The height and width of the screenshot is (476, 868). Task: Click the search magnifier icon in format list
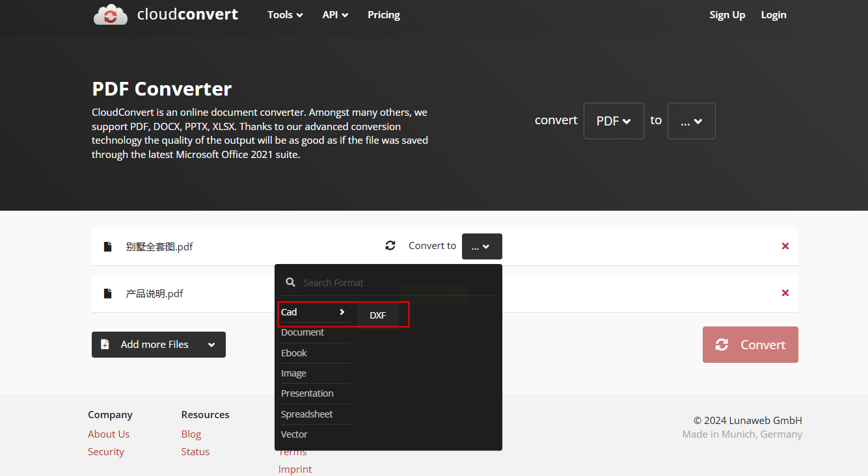tap(291, 282)
